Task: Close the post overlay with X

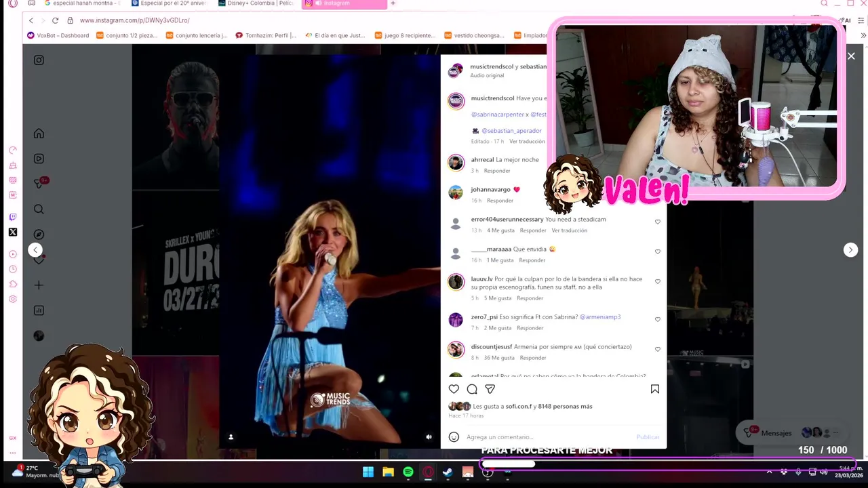Action: (851, 56)
